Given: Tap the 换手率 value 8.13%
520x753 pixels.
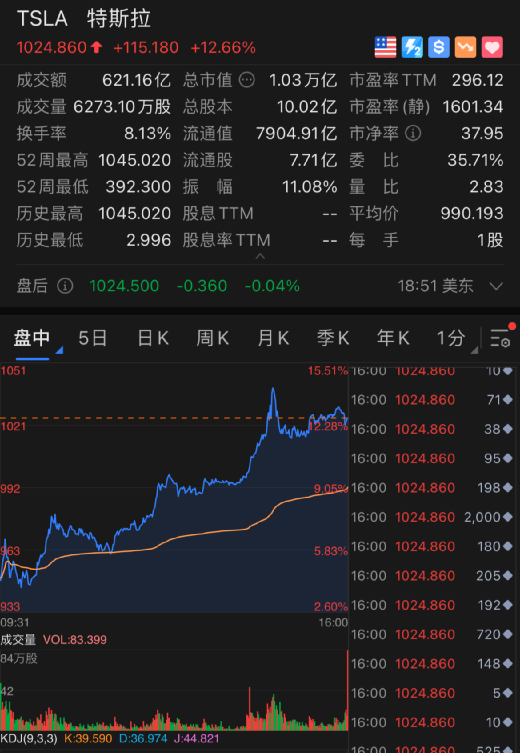Looking at the screenshot, I should coord(147,134).
